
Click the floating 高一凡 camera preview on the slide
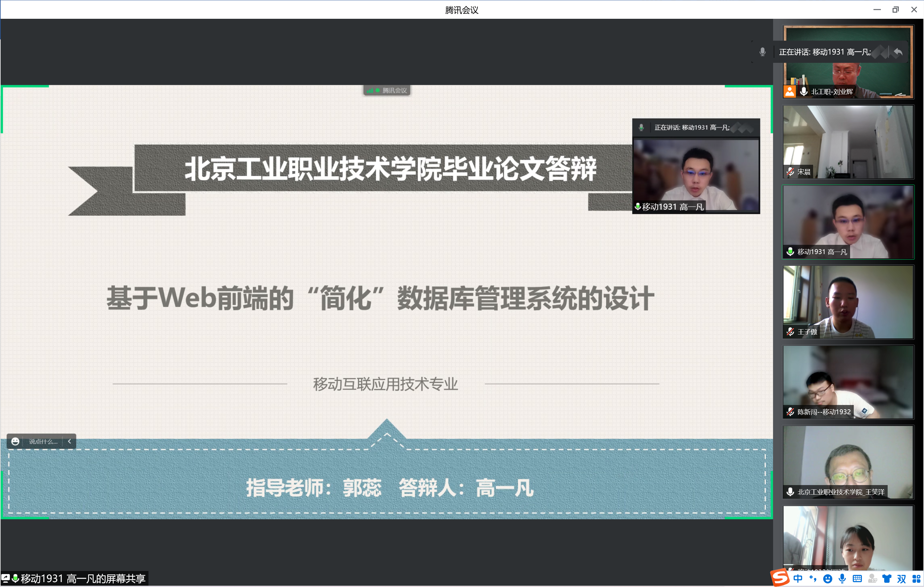coord(696,176)
